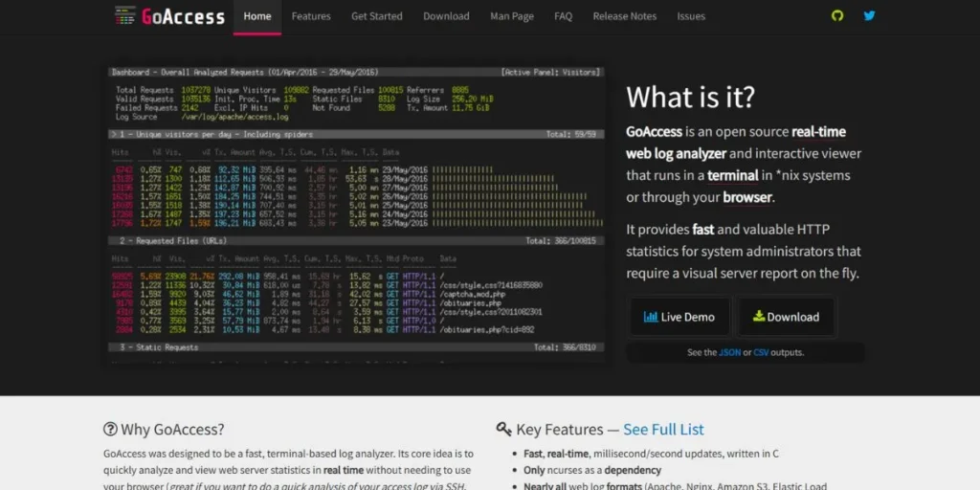Screen dimensions: 980x490
Task: Open the Man Page nav item
Action: click(512, 16)
